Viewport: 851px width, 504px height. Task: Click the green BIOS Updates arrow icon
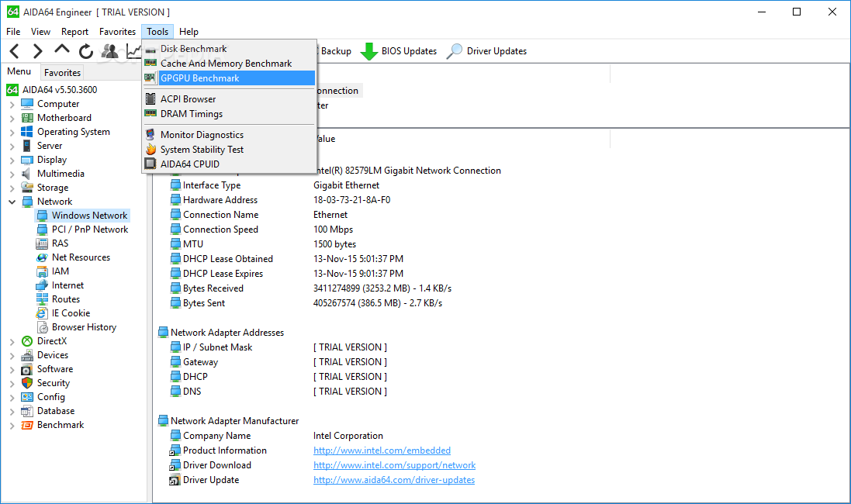[x=369, y=51]
